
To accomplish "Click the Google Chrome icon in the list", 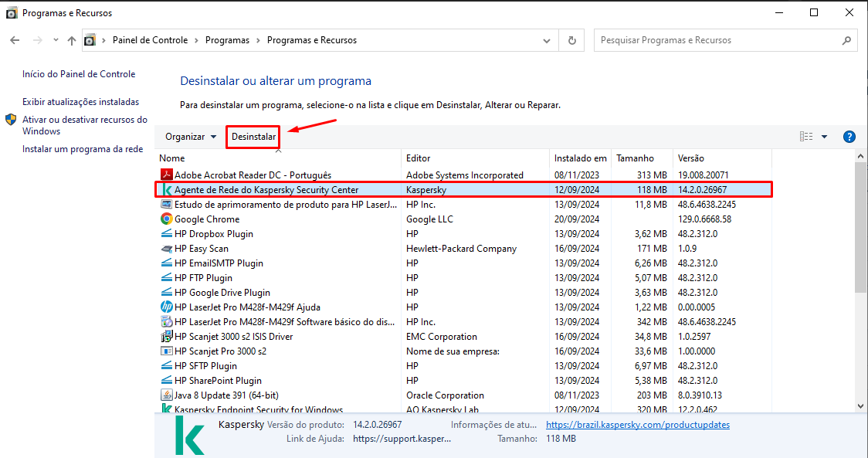I will coord(166,219).
